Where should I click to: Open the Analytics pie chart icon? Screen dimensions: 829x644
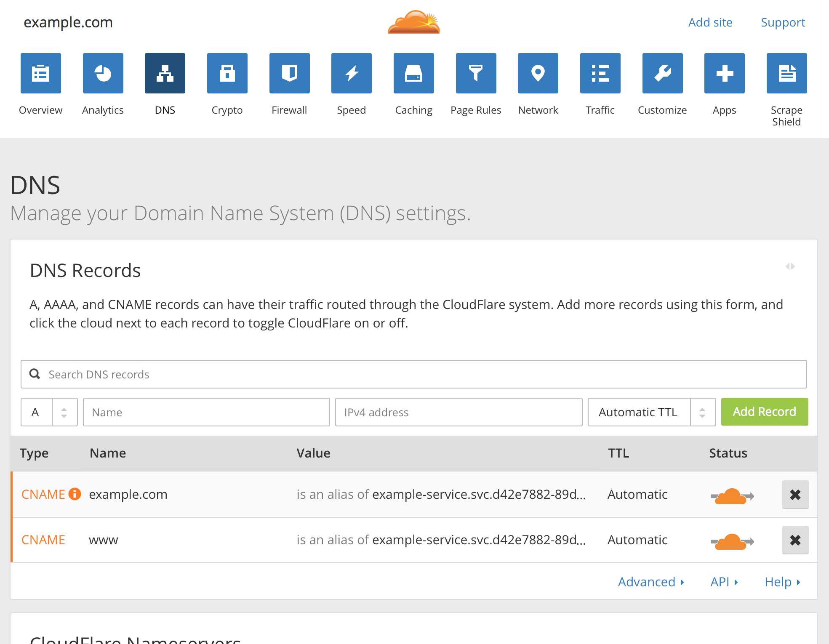pyautogui.click(x=103, y=73)
